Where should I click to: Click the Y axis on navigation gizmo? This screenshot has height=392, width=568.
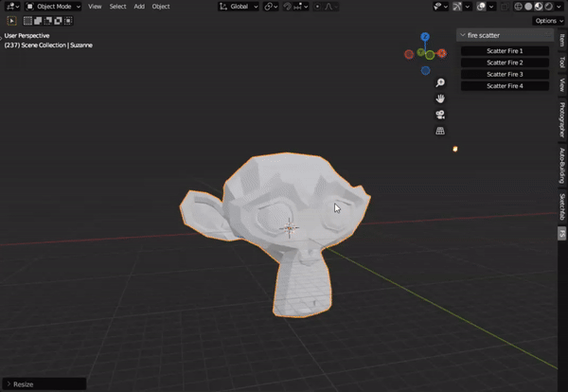[420, 53]
